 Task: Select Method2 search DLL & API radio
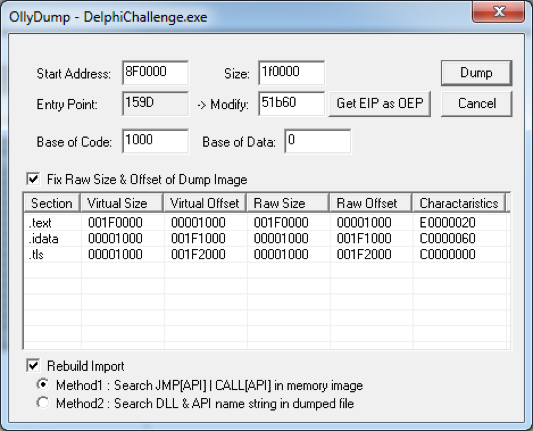click(43, 403)
